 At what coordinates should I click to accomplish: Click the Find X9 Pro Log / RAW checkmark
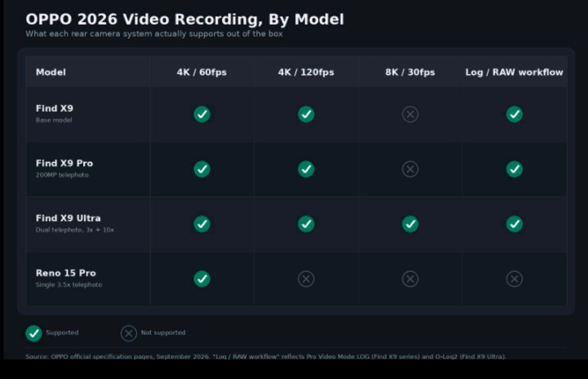point(514,169)
